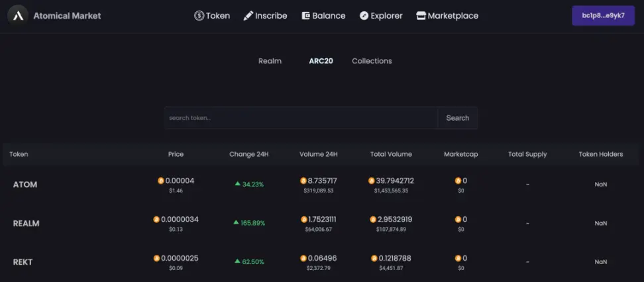
Task: Click the Token coin icon in navigation
Action: coord(199,16)
